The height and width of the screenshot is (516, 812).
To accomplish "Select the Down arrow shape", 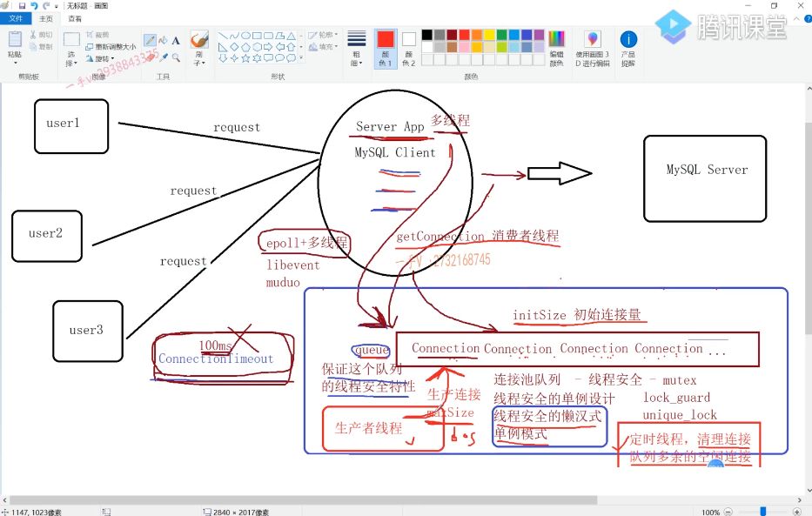I will click(223, 58).
